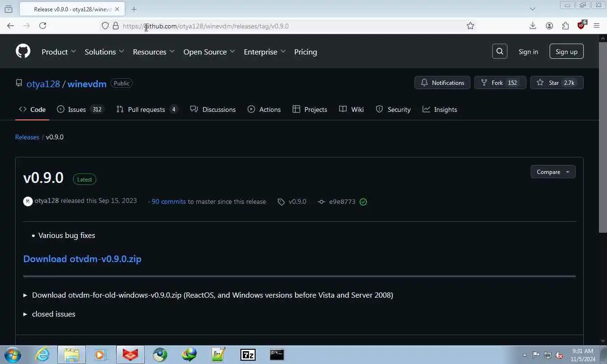Open the list all tabs chevron
The image size is (607, 364).
click(532, 9)
